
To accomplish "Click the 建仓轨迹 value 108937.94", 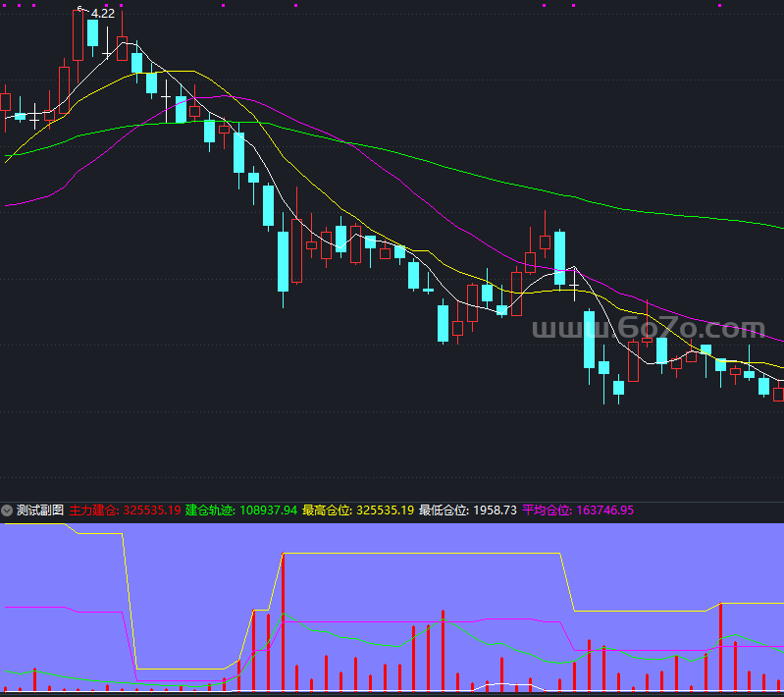I will click(x=269, y=510).
